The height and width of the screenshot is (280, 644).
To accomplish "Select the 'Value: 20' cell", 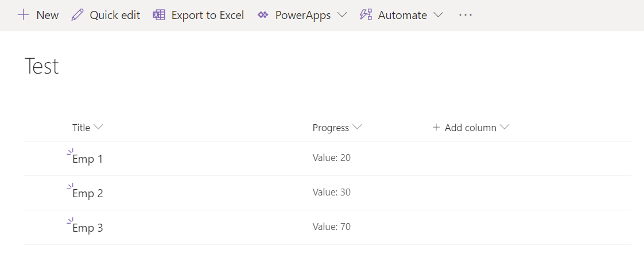I will click(331, 158).
